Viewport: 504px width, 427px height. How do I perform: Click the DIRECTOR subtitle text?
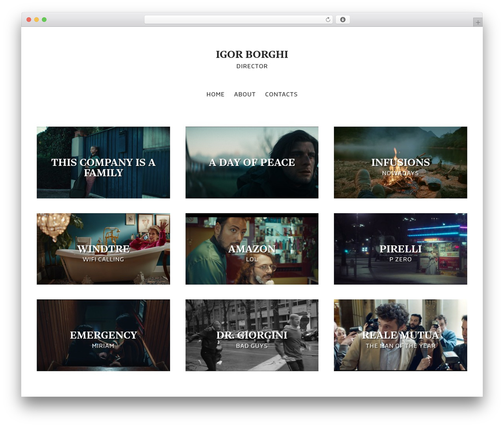252,66
